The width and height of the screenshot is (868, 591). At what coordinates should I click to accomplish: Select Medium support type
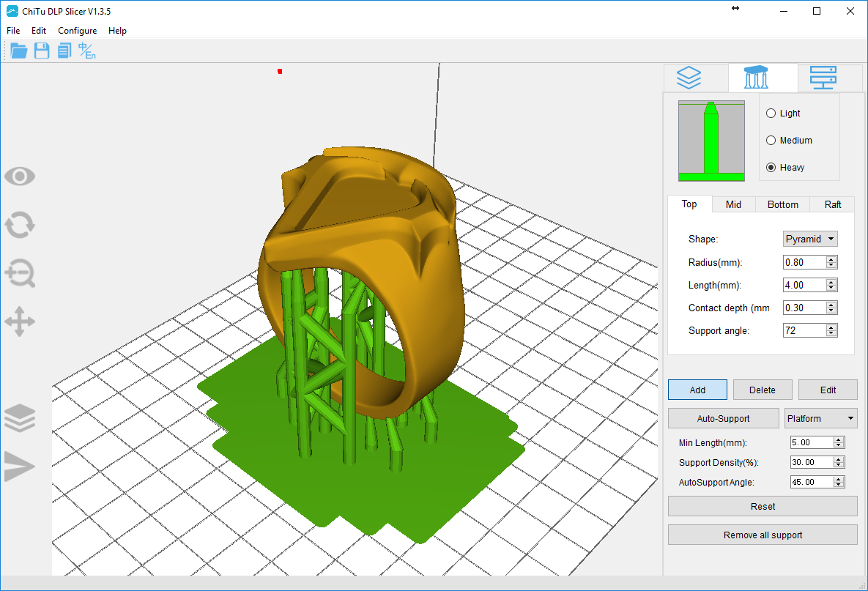pyautogui.click(x=771, y=141)
